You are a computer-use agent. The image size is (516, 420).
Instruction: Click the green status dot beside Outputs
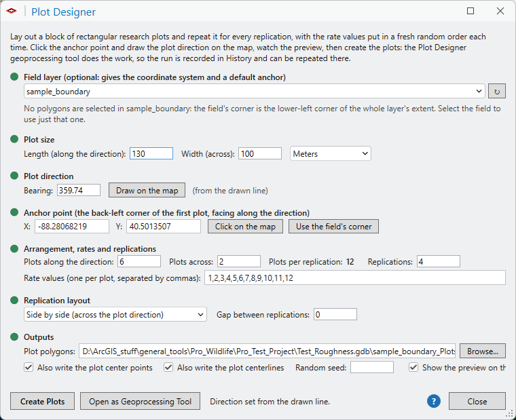click(14, 337)
